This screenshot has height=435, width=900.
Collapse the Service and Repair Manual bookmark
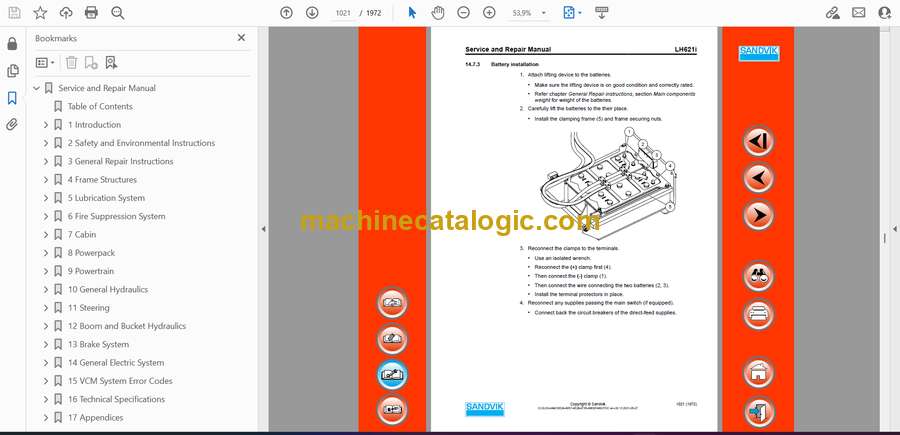(36, 88)
